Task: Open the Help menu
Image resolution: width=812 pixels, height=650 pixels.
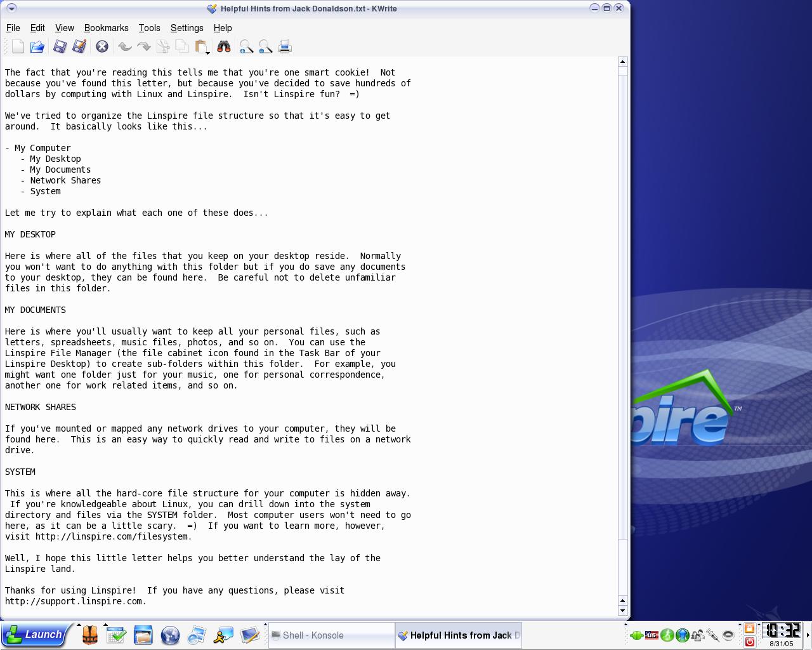Action: pos(223,28)
